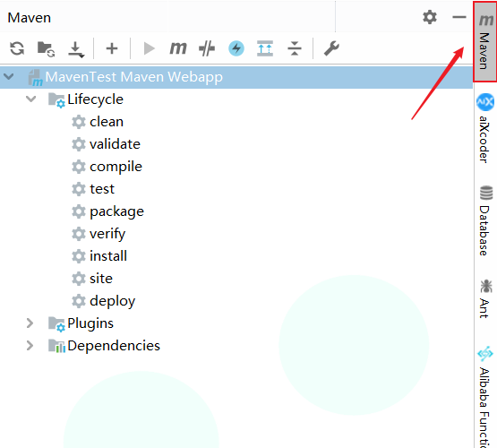Select the Plugins folder row
This screenshot has width=497, height=448.
[236, 323]
